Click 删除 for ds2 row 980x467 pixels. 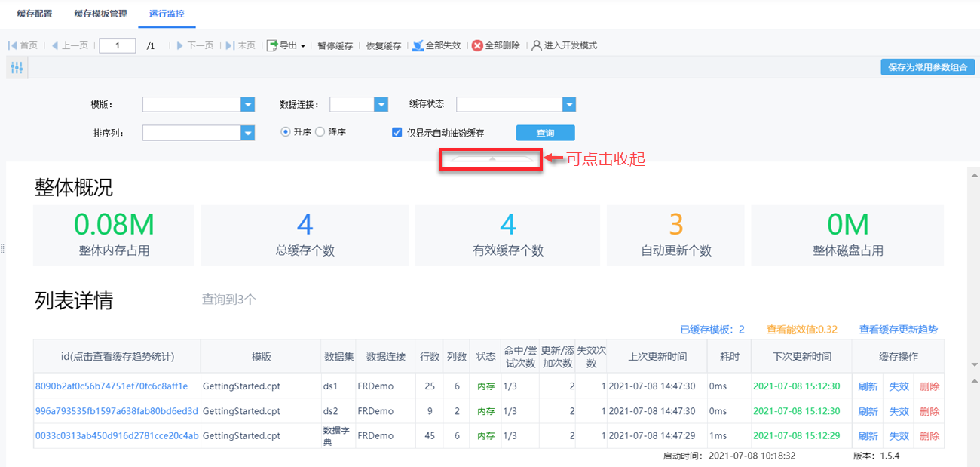[929, 411]
